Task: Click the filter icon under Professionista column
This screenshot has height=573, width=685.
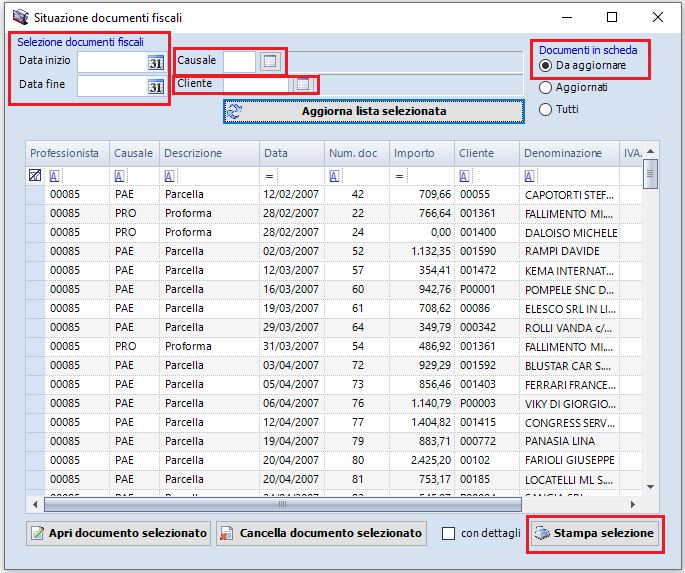Action: (x=55, y=176)
